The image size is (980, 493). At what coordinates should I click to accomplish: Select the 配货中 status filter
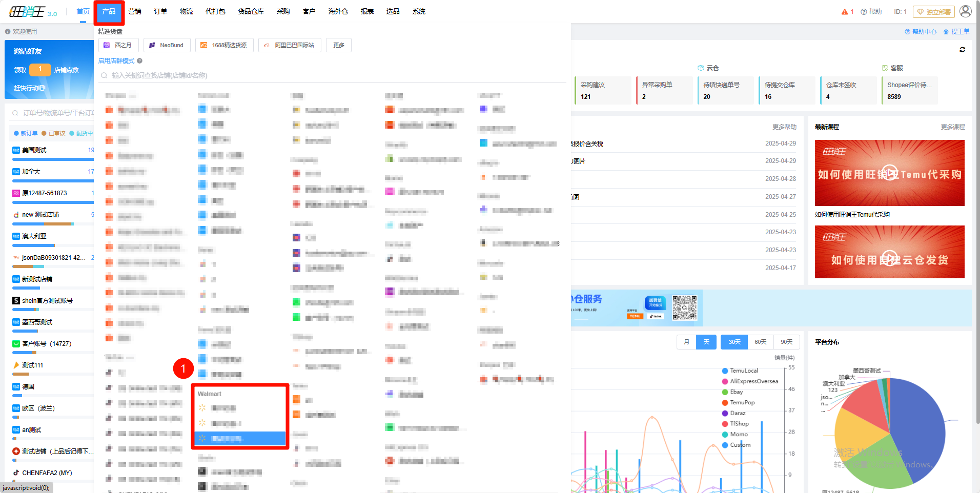pyautogui.click(x=81, y=133)
